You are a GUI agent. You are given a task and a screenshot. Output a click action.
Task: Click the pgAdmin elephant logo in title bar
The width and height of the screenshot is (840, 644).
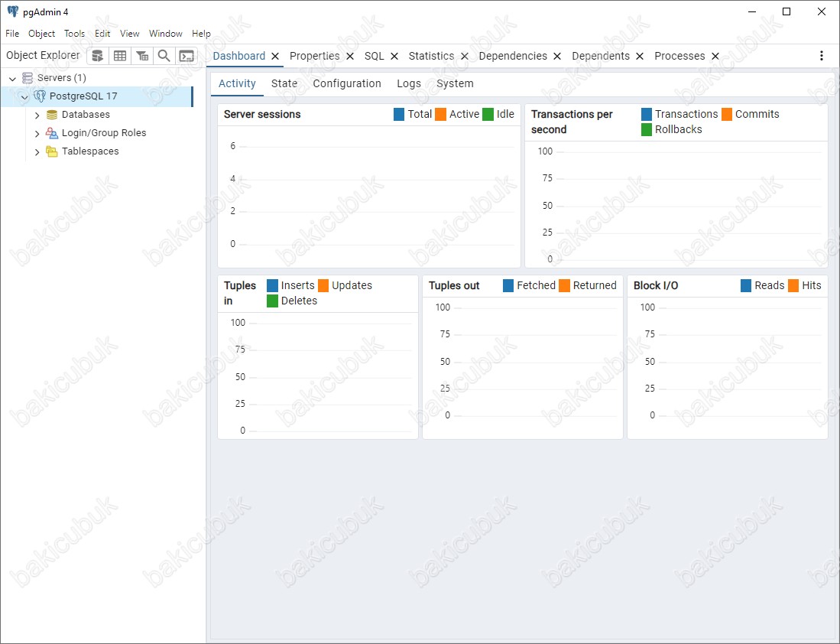(13, 11)
